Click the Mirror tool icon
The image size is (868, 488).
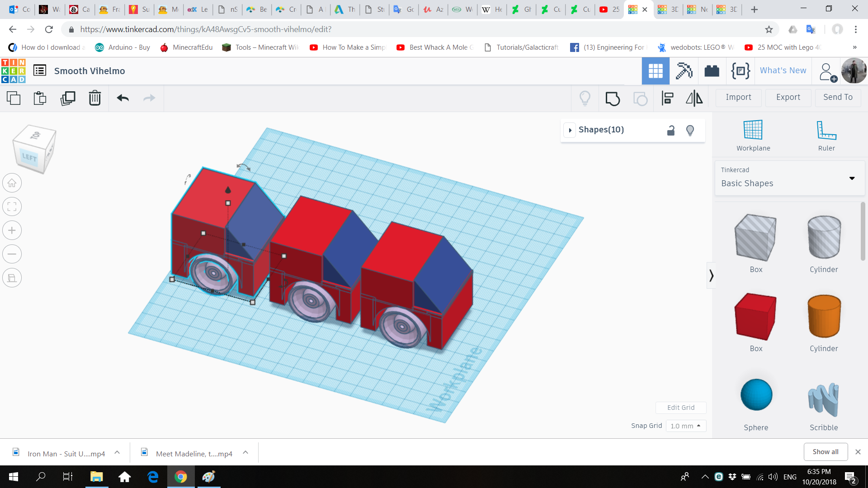coord(694,98)
